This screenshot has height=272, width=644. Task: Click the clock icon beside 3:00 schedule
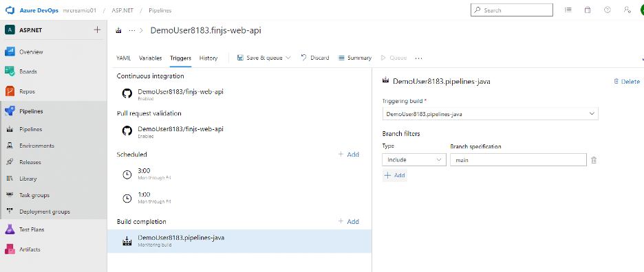point(127,174)
